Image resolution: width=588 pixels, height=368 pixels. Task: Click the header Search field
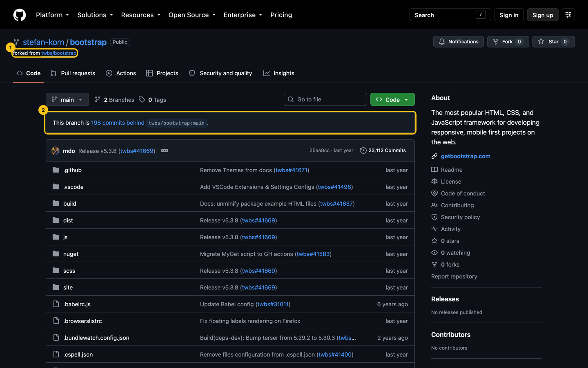450,15
